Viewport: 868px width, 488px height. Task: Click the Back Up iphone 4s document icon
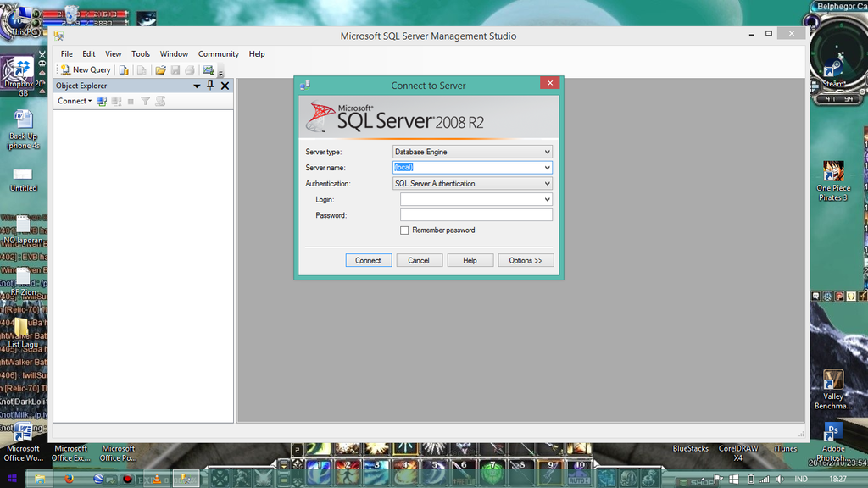click(x=23, y=130)
